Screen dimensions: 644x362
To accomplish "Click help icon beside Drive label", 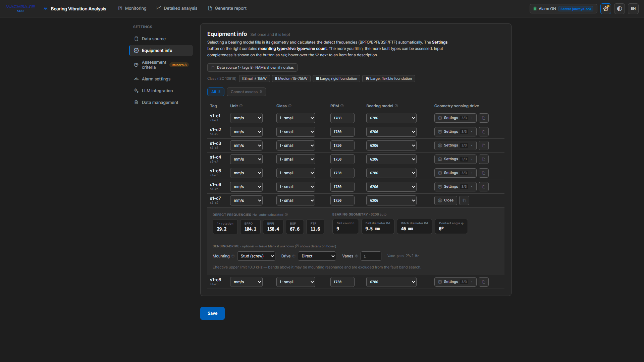I will pyautogui.click(x=294, y=256).
